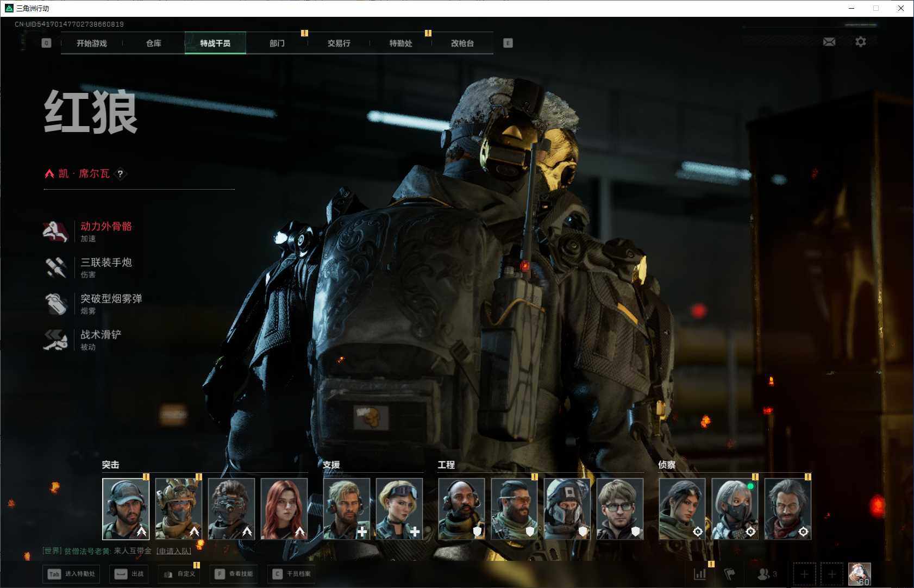This screenshot has width=914, height=588.
Task: Select the 三联装手炮 skill icon
Action: tap(55, 267)
